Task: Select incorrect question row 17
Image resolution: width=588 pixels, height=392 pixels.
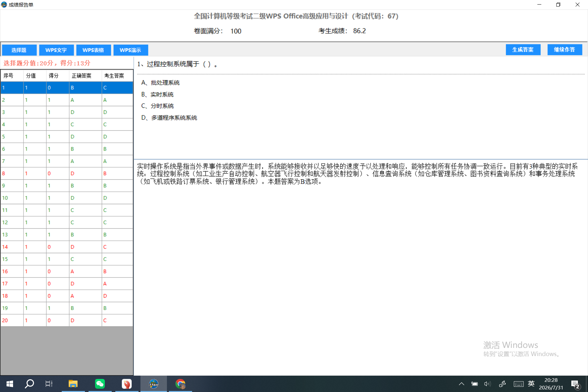Action: coord(67,284)
